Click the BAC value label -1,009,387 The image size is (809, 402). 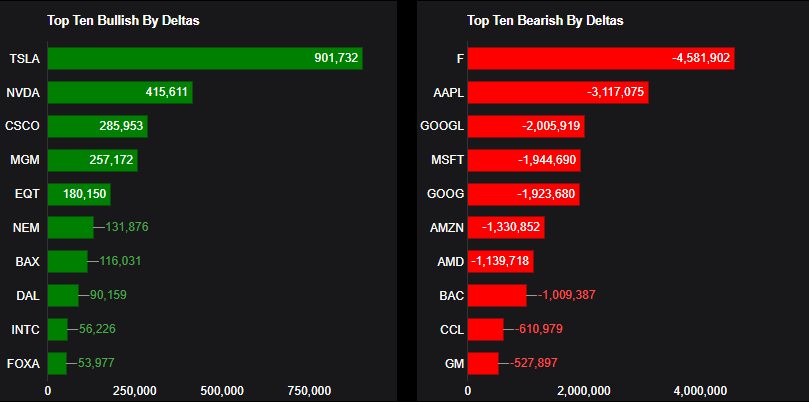568,295
